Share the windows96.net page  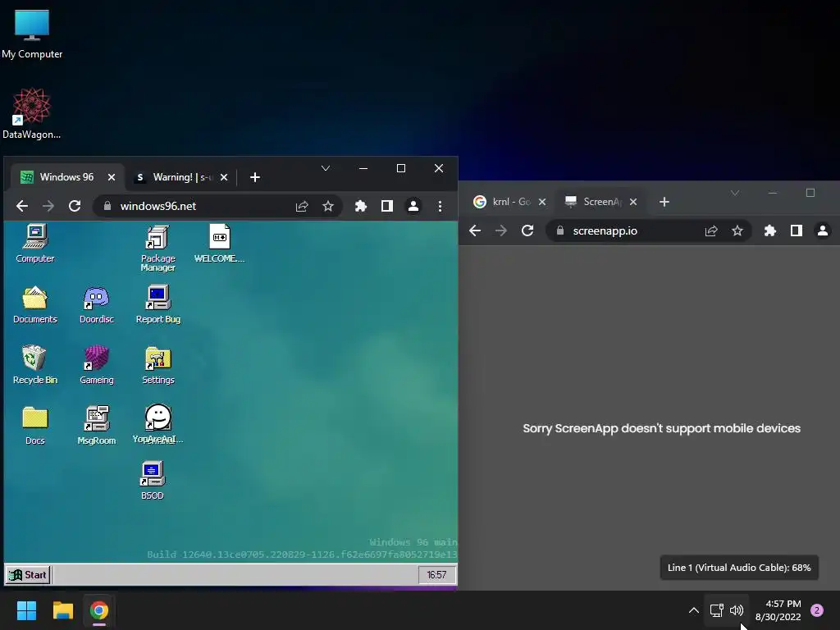point(302,206)
